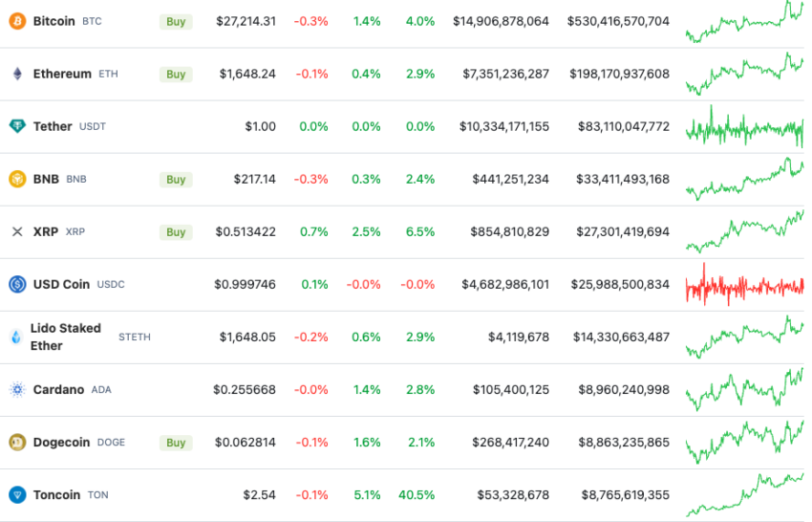Select the BNB price $217.14
The height and width of the screenshot is (522, 812).
point(255,180)
